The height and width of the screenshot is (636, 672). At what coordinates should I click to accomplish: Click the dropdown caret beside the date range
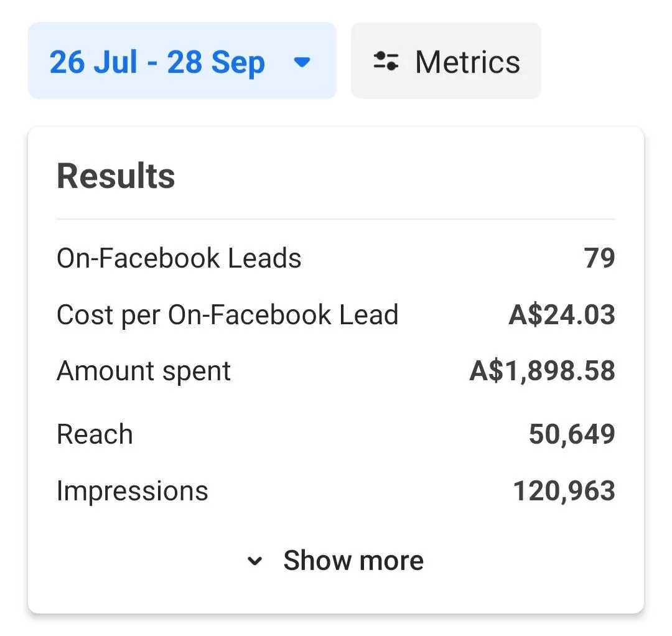point(302,62)
